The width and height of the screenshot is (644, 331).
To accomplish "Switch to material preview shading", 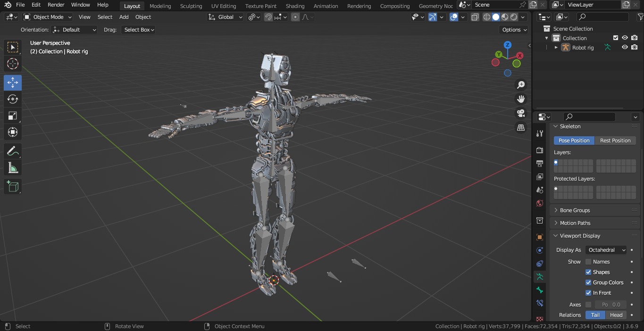I will [505, 17].
